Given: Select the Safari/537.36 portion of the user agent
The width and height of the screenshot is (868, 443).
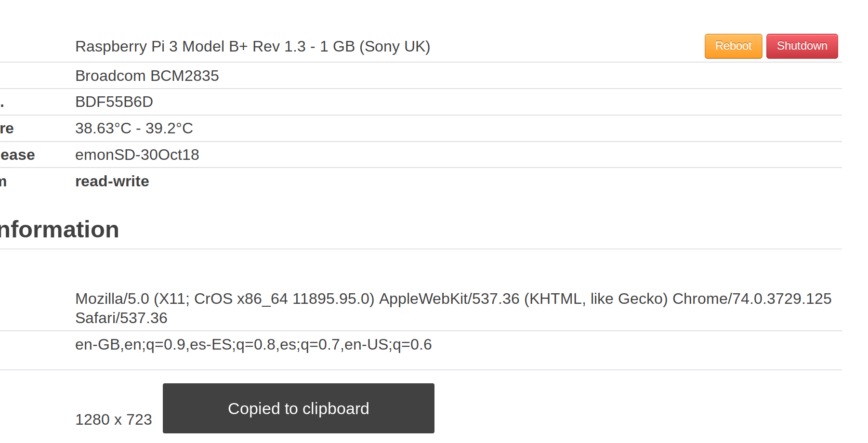Looking at the screenshot, I should [121, 318].
